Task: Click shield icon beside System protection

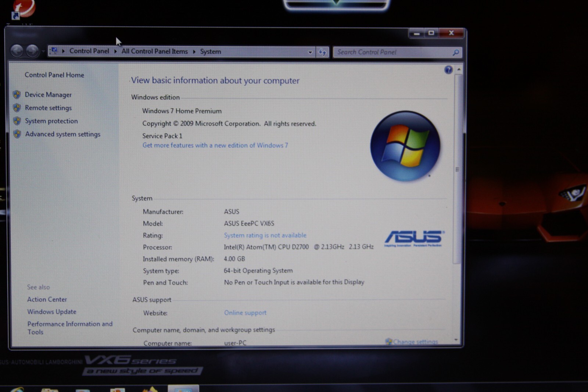Action: point(17,121)
